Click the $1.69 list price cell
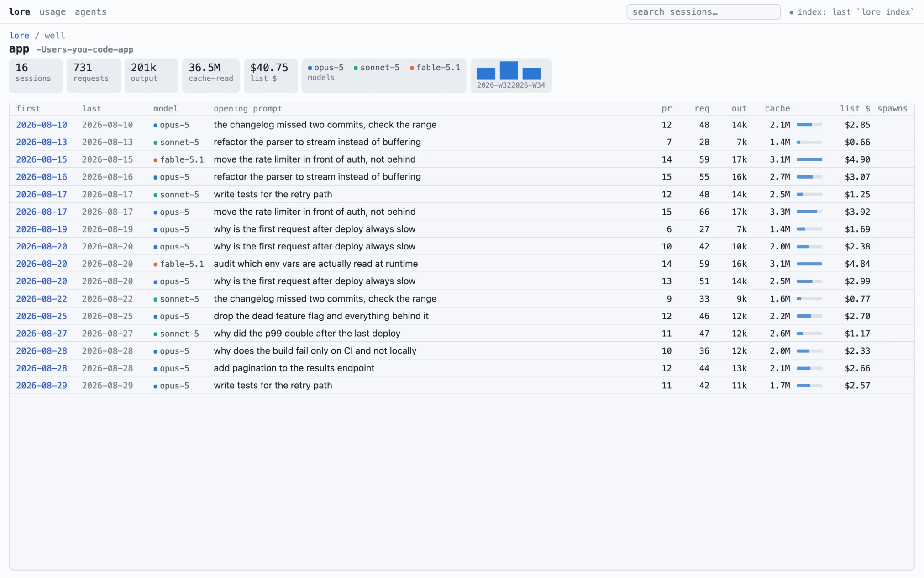This screenshot has height=578, width=924. 857,229
